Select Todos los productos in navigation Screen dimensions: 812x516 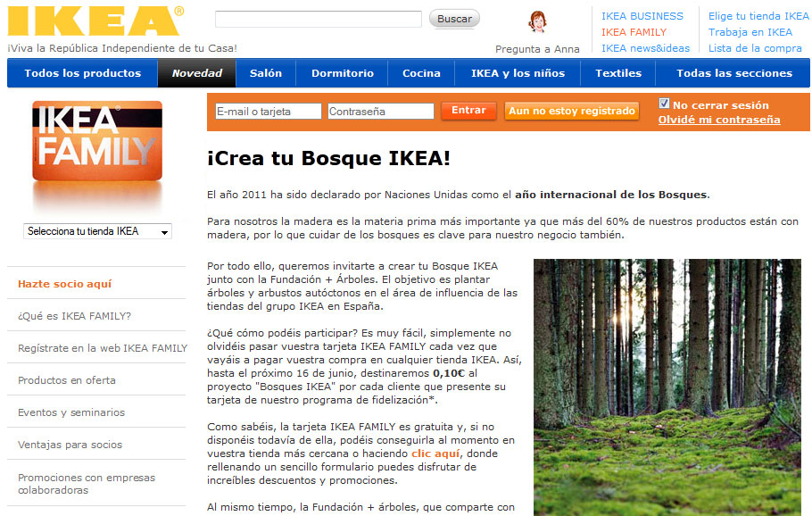[x=82, y=73]
